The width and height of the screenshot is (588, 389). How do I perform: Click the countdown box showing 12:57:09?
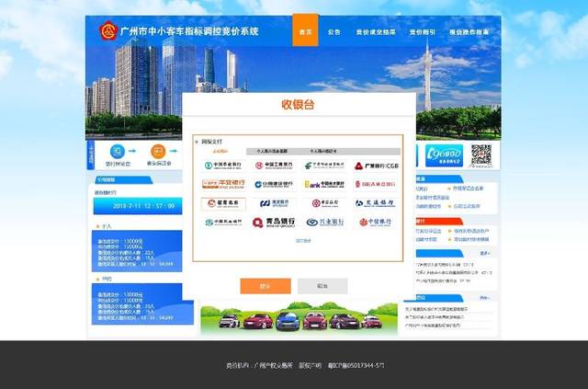point(138,206)
